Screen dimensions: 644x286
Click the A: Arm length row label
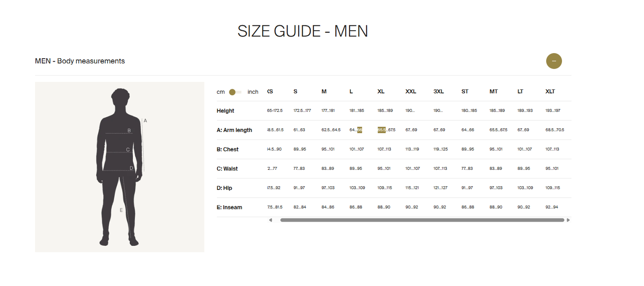234,130
